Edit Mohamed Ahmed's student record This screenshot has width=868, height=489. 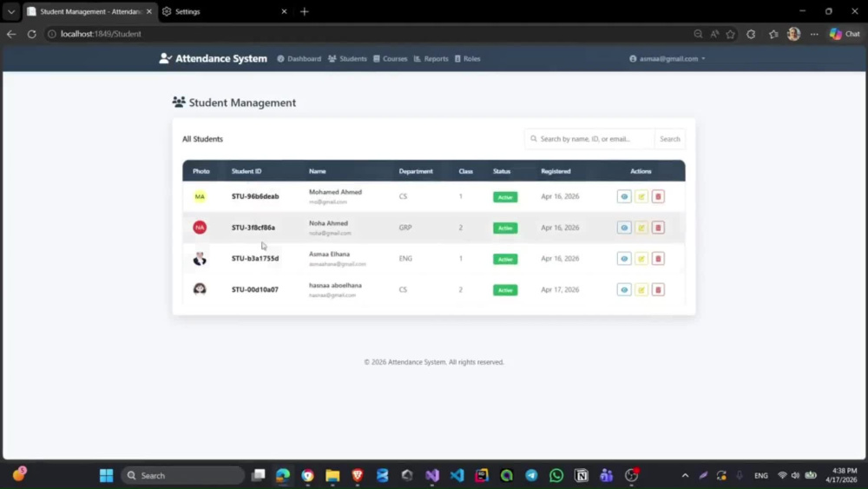[641, 196]
